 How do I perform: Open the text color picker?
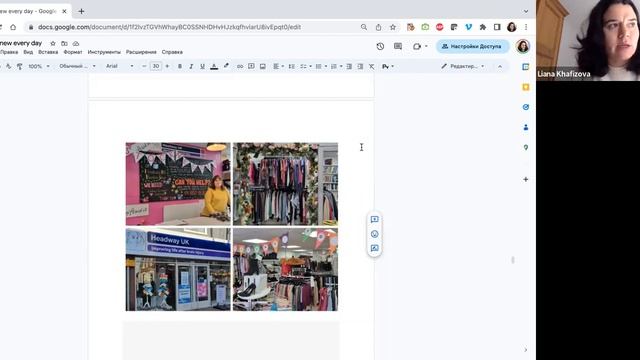coord(214,66)
